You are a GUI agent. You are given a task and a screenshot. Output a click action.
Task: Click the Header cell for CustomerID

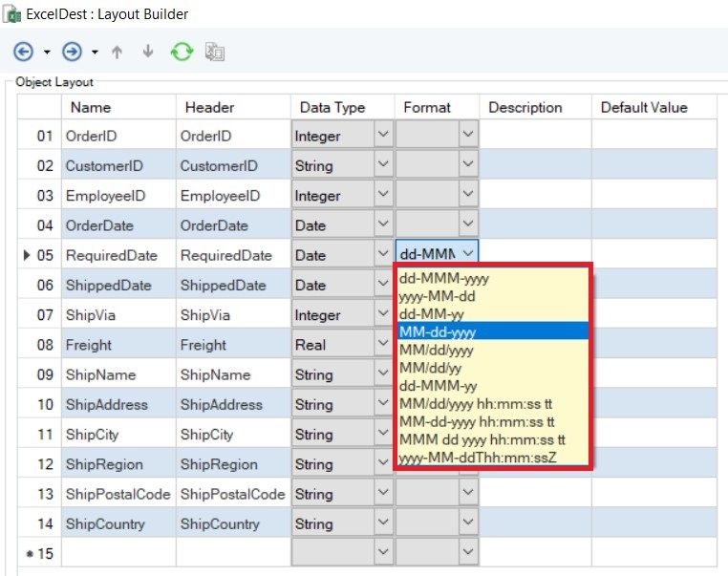(219, 166)
